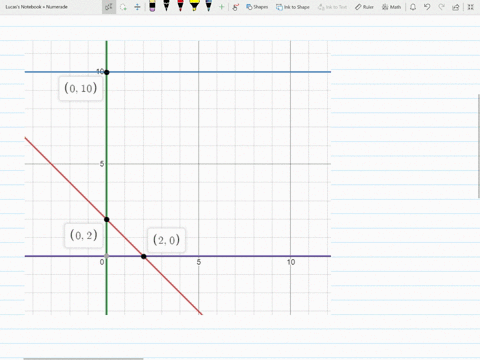Select the eraser tool
The height and width of the screenshot is (360, 480).
[152, 6]
